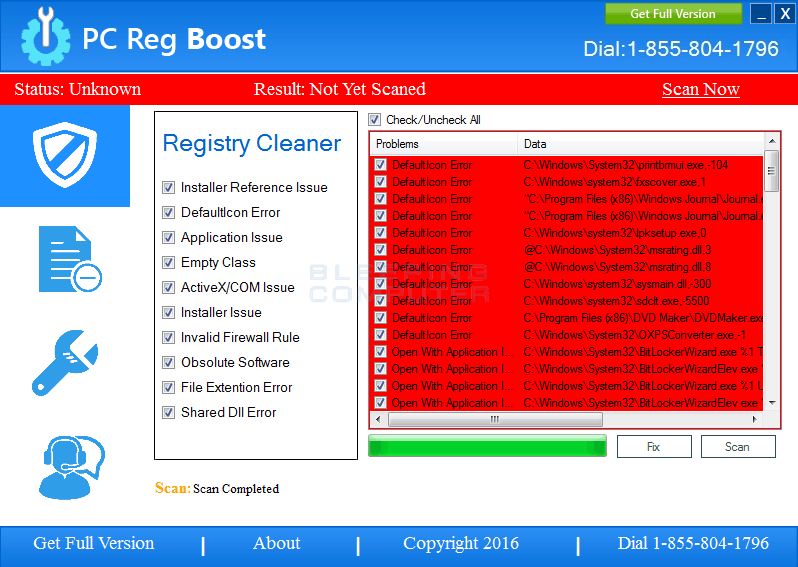Close the PC Reg Boost window

point(785,14)
